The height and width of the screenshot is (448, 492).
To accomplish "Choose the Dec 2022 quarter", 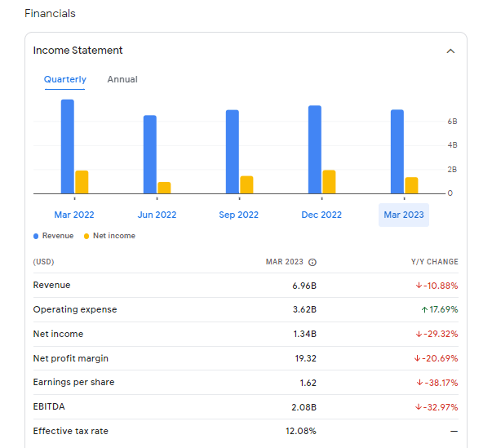I will [x=321, y=215].
